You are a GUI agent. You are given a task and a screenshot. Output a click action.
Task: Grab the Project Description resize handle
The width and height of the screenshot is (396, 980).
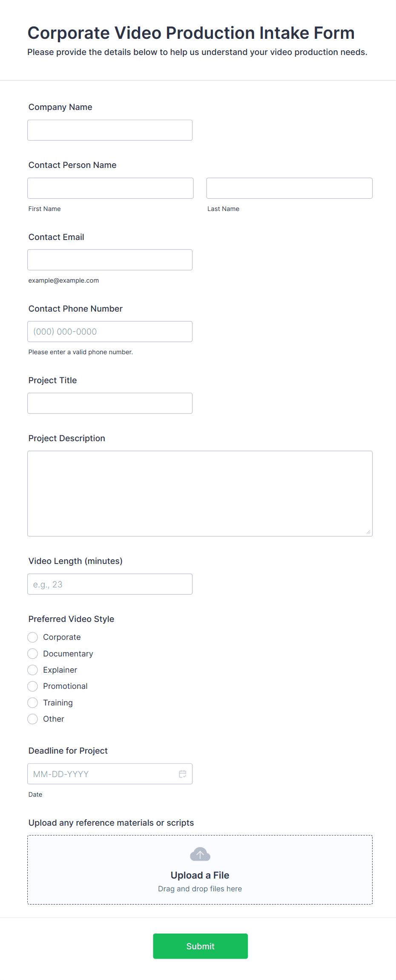pos(368,532)
